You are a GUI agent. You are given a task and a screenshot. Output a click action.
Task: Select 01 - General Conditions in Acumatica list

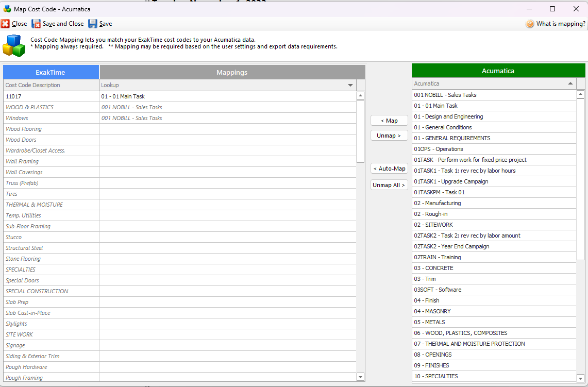coord(494,127)
